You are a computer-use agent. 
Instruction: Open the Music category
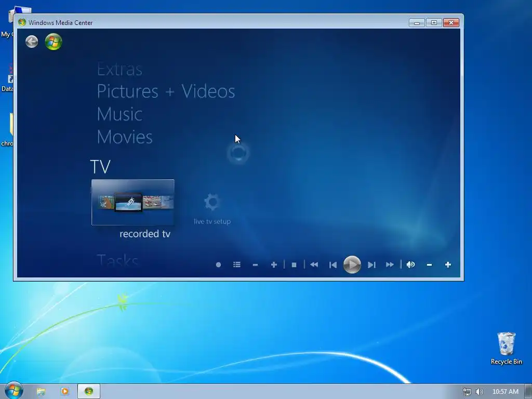[x=119, y=114]
